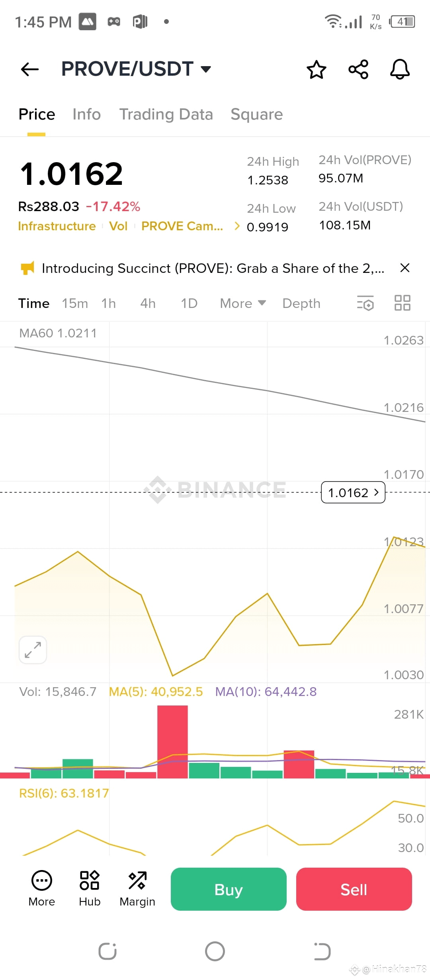The image size is (430, 980).
Task: Add PROVE/USDT to favorites with star
Action: click(317, 70)
